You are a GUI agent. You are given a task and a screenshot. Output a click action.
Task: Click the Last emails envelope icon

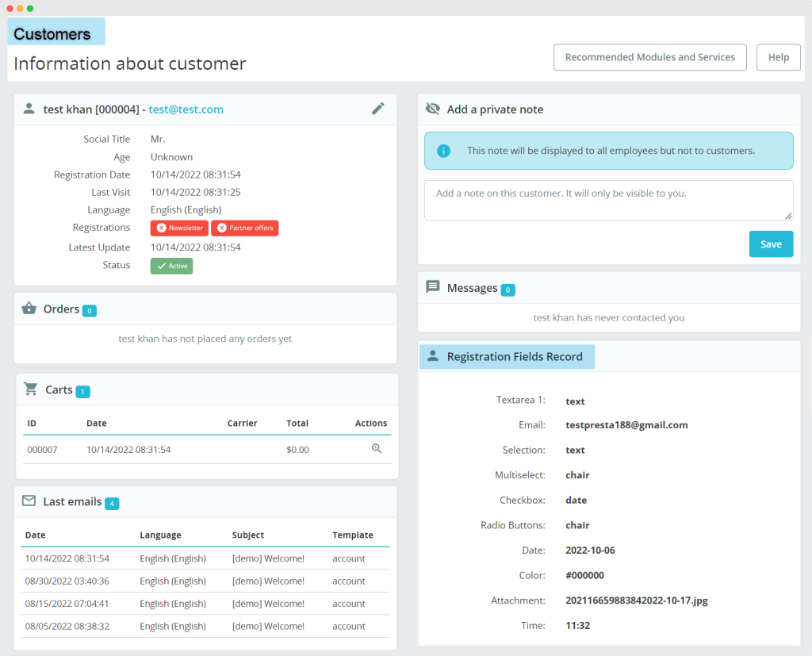point(29,501)
